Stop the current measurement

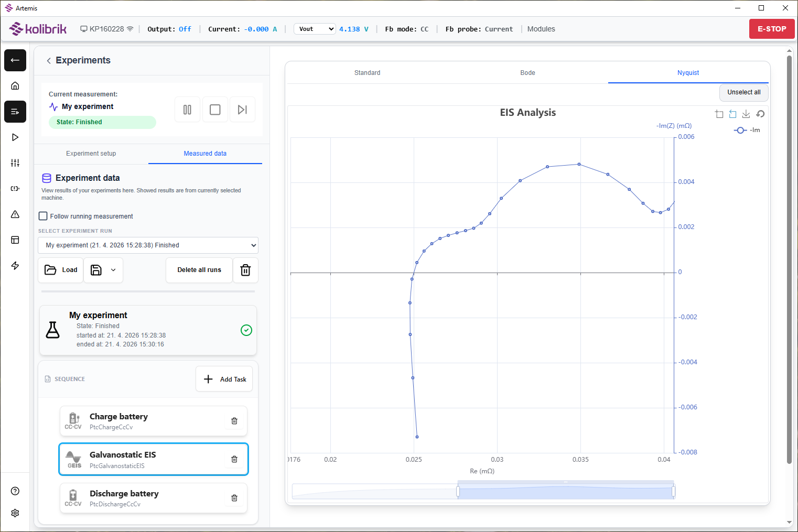(x=215, y=110)
